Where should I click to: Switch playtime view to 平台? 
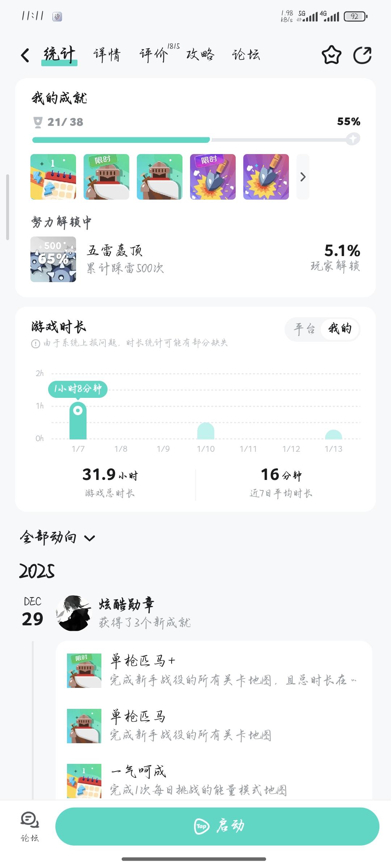[304, 329]
